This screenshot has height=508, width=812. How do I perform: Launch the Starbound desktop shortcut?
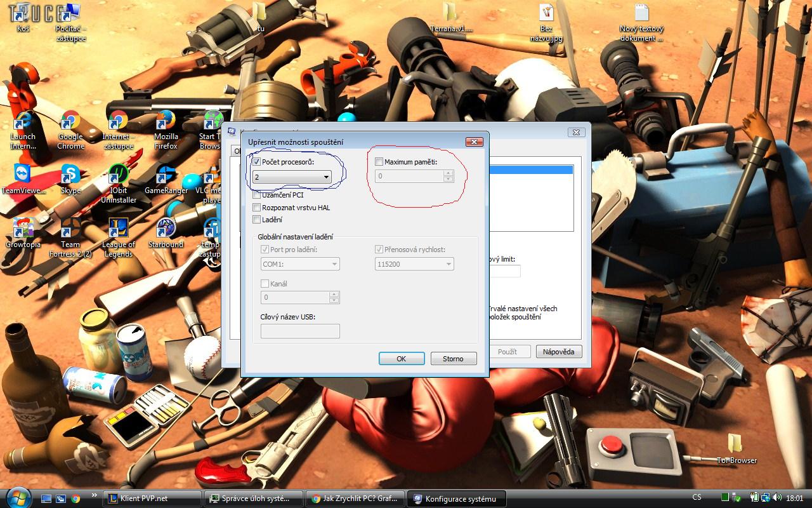(x=166, y=233)
